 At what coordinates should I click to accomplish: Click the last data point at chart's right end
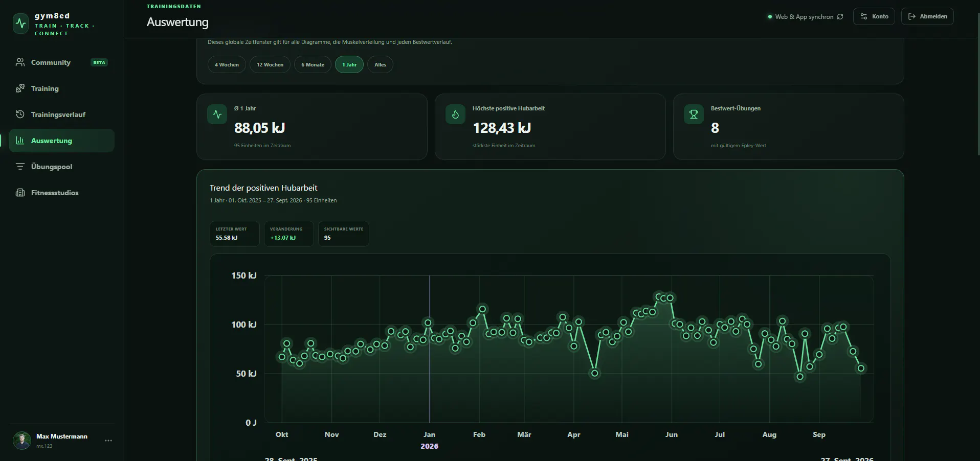pyautogui.click(x=861, y=368)
